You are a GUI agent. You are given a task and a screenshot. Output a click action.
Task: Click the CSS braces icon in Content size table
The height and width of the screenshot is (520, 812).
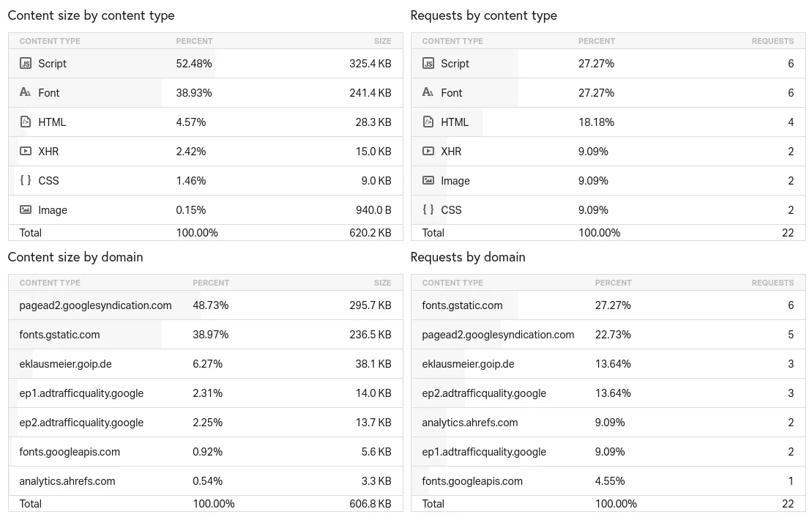(26, 181)
